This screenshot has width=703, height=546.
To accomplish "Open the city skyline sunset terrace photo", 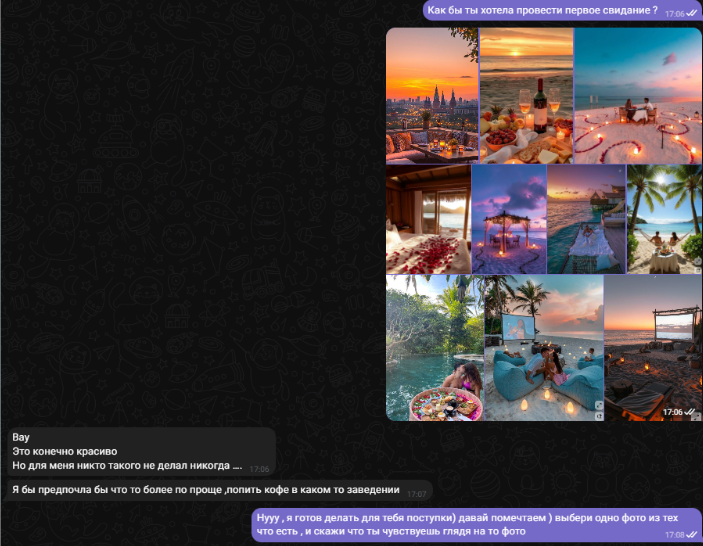I will click(x=431, y=95).
